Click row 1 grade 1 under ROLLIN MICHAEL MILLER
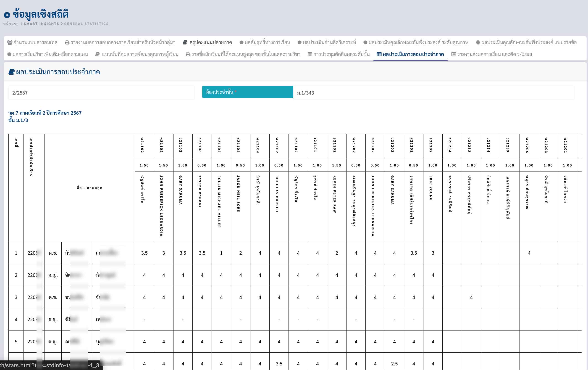 tap(221, 253)
